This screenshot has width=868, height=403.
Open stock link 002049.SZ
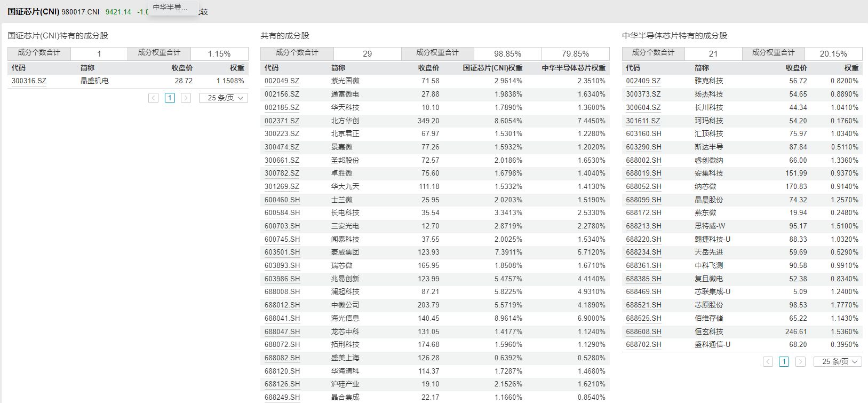(282, 81)
